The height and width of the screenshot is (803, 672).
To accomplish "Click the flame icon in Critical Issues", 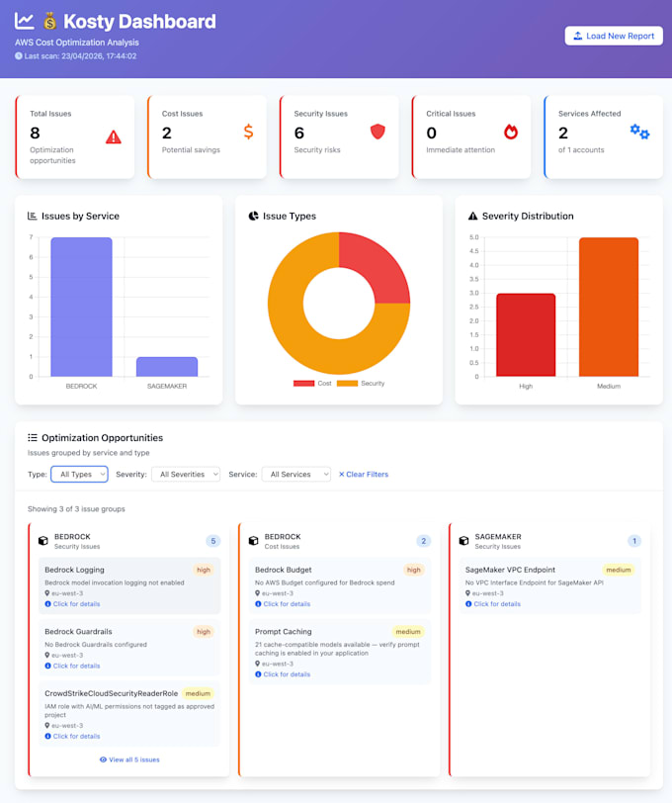I will (x=511, y=132).
